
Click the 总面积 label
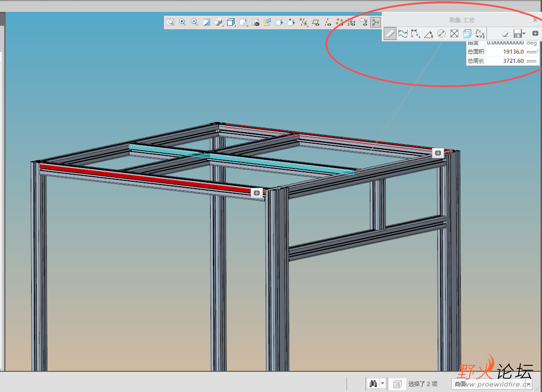tap(476, 51)
